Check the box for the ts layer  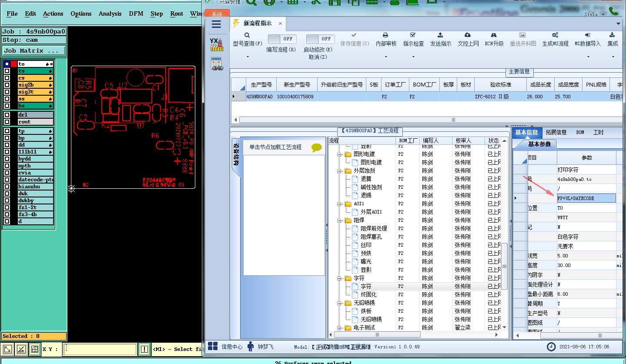click(x=7, y=71)
